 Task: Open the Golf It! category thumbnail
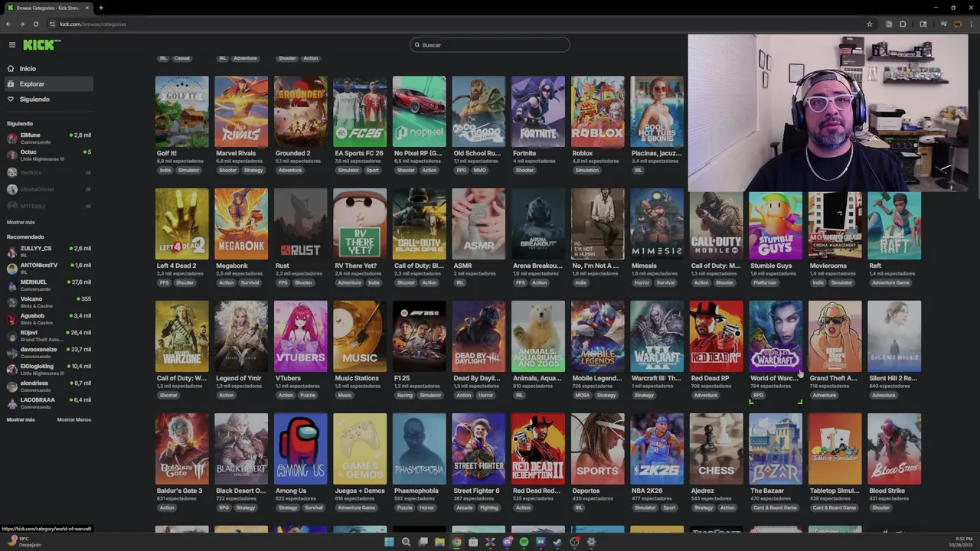point(181,112)
